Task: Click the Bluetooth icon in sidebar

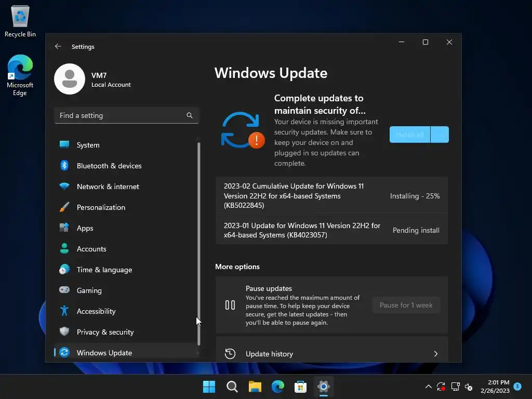Action: (64, 165)
